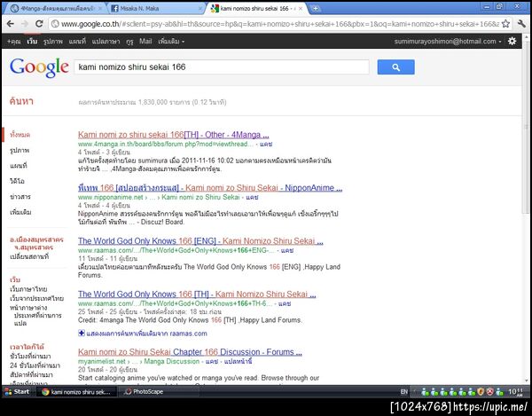
Task: Filter results by แผนที่ in sidebar
Action: (19, 166)
